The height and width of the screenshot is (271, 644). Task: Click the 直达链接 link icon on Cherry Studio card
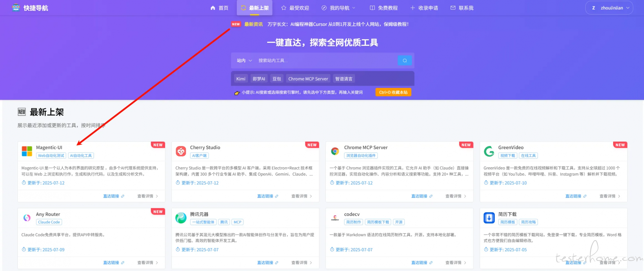(276, 196)
